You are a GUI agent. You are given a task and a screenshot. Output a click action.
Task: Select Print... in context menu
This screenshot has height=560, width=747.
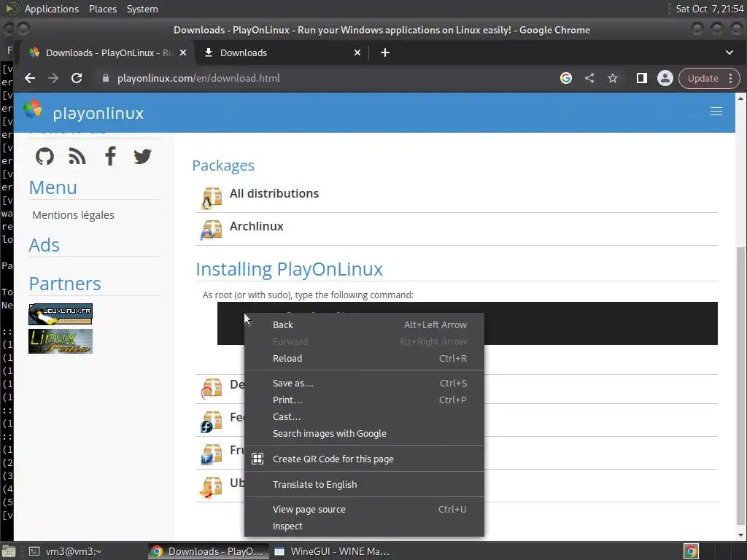point(365,400)
